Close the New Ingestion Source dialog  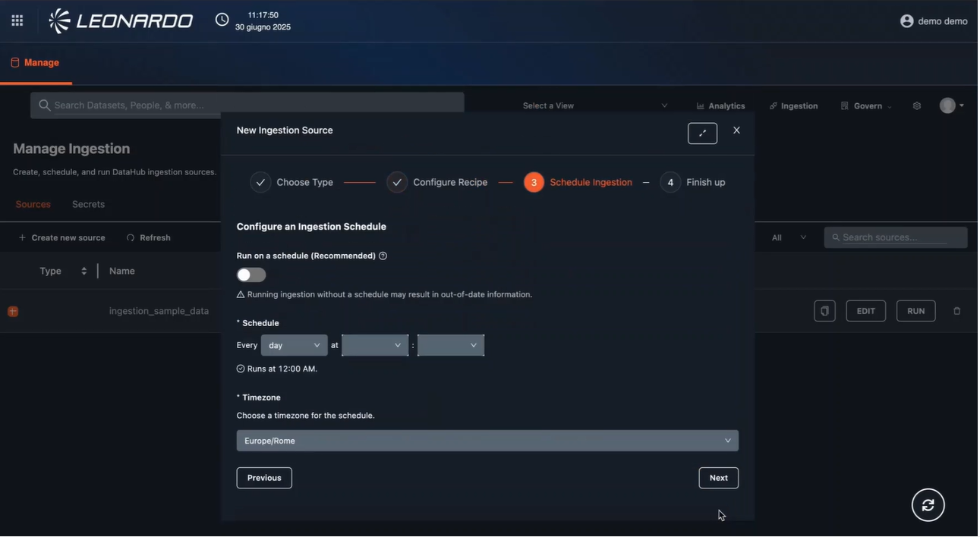736,130
